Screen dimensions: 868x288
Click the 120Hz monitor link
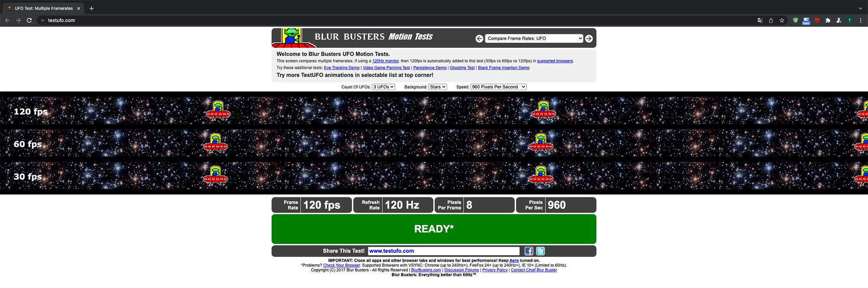pos(385,61)
